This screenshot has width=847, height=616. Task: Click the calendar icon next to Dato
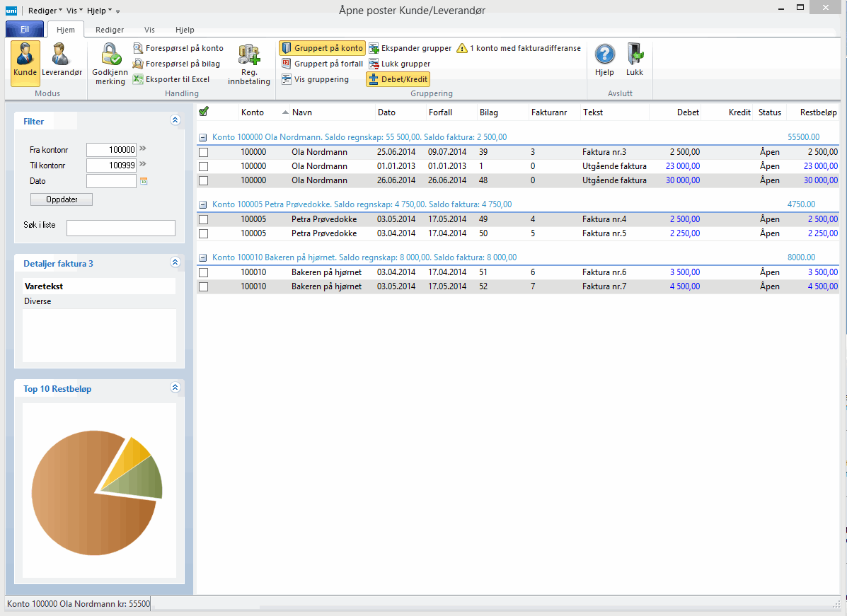144,182
